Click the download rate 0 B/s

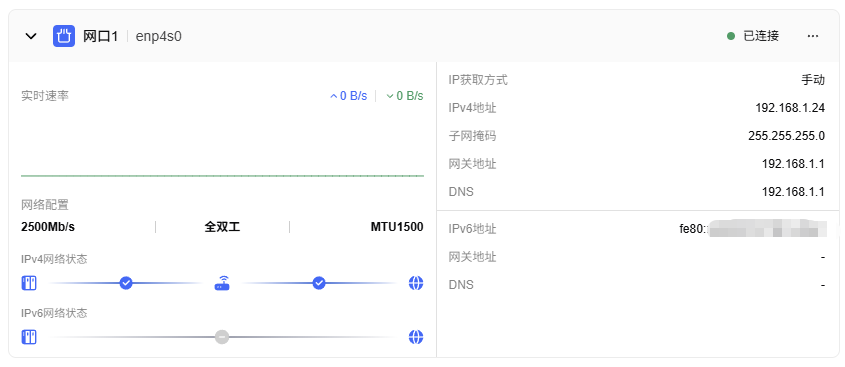pos(405,96)
